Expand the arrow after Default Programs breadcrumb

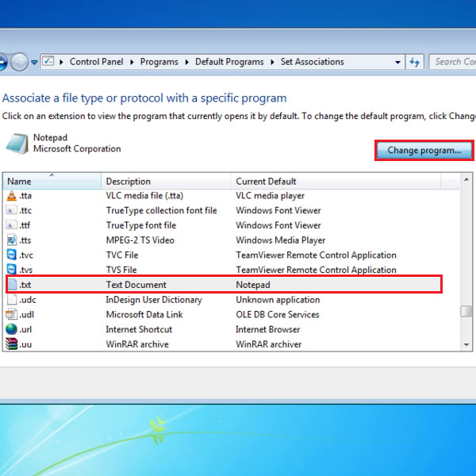coord(272,62)
